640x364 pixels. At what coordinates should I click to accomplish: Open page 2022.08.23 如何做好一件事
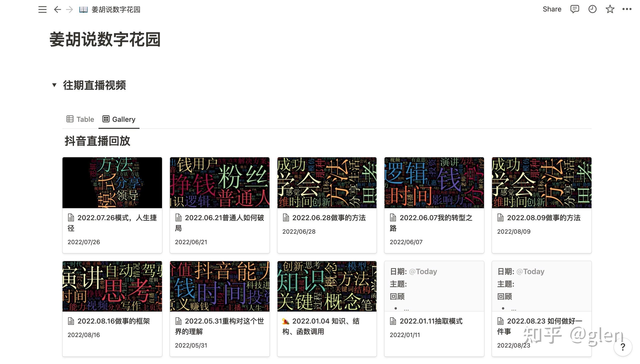coord(540,326)
